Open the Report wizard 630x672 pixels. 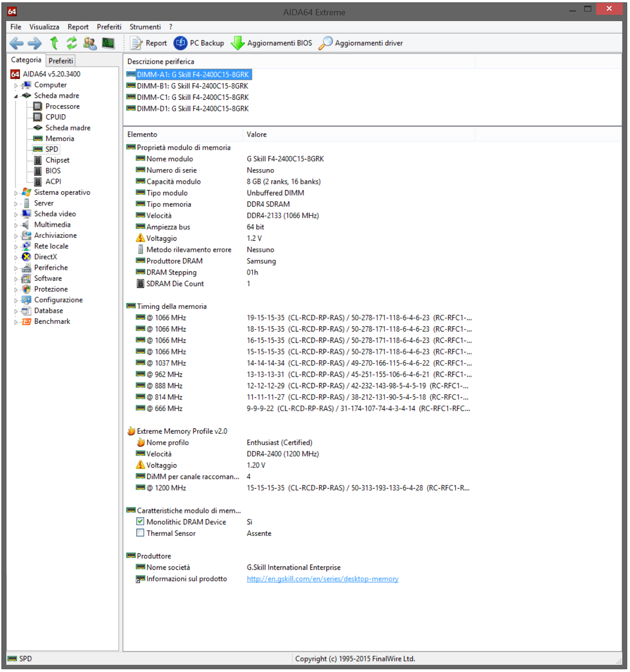(149, 43)
